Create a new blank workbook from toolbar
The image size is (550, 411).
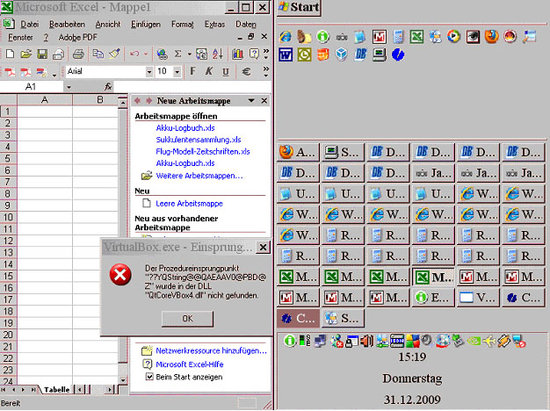[10, 54]
